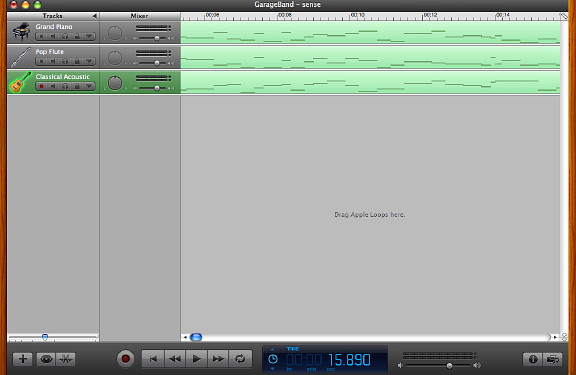Image resolution: width=576 pixels, height=375 pixels.
Task: Lock the Classical Acoustic track
Action: point(77,86)
